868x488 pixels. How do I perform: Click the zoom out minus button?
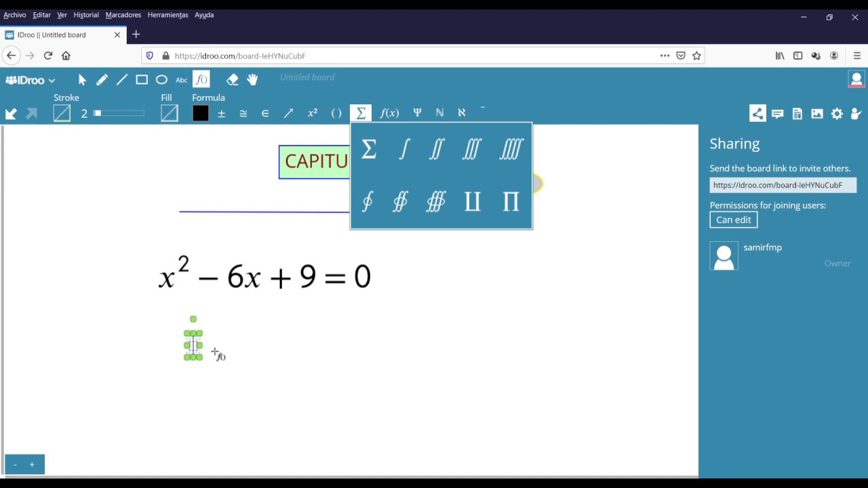(x=15, y=464)
